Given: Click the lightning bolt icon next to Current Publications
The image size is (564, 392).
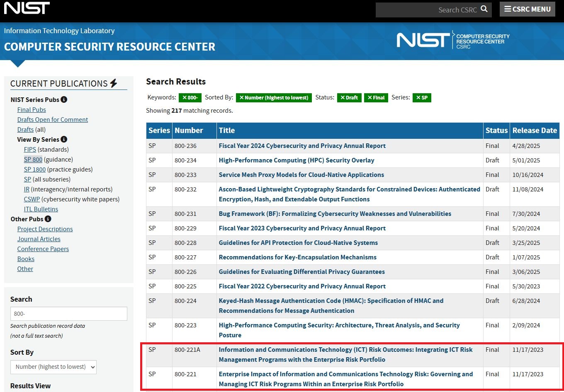Looking at the screenshot, I should (114, 83).
